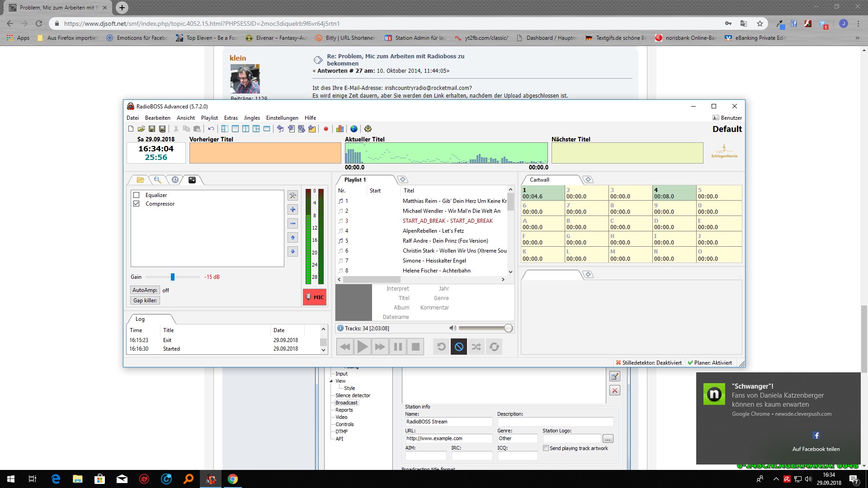Remove an effect with the blue minus button
Screen dimensions: 868x488
coord(293,224)
